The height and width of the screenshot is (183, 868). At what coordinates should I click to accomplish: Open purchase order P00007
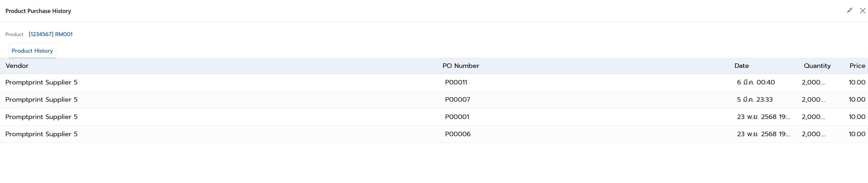pos(457,99)
